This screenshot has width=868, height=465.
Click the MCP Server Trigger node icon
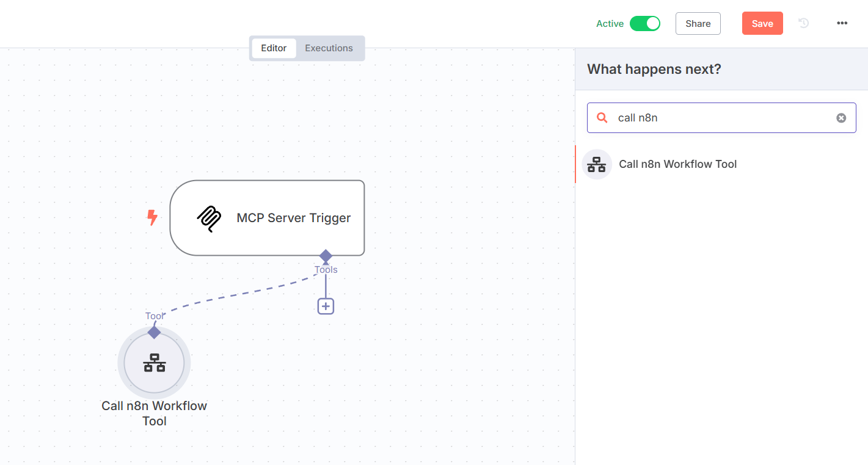point(209,218)
